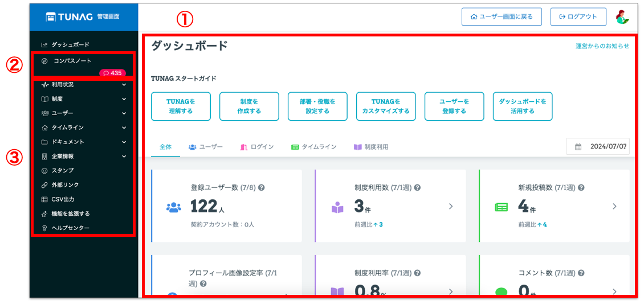Click the スタンプ smiley icon
The image size is (644, 304).
pyautogui.click(x=45, y=170)
